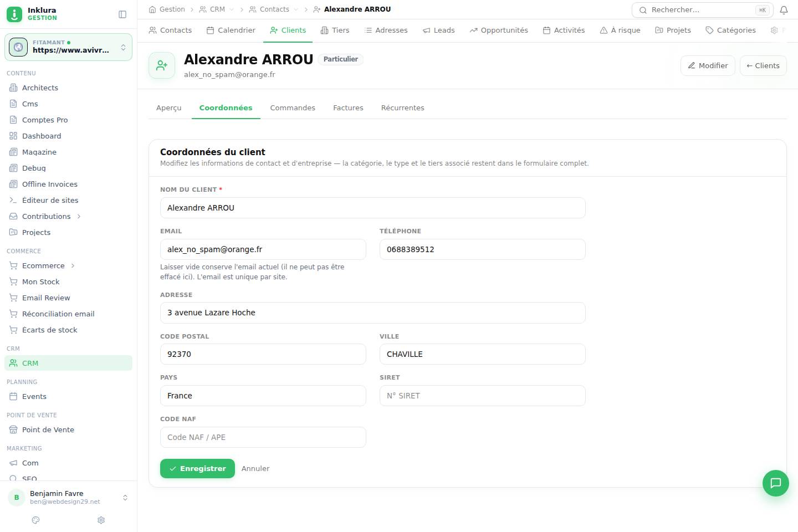Image resolution: width=798 pixels, height=532 pixels.
Task: Open Magazine in the sidebar
Action: click(x=68, y=152)
